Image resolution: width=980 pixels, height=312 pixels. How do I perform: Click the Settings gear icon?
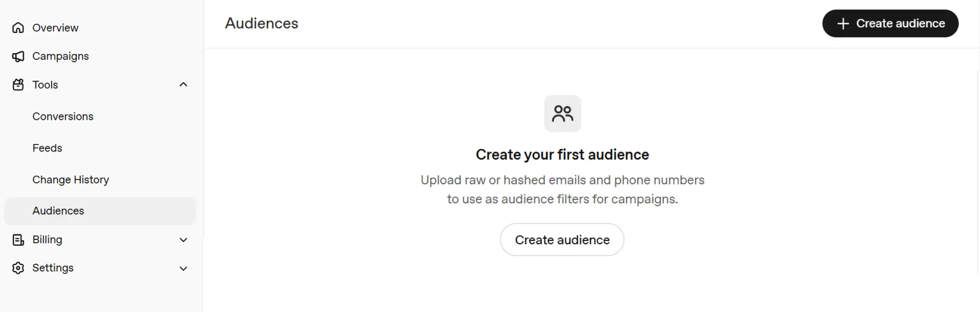[18, 268]
